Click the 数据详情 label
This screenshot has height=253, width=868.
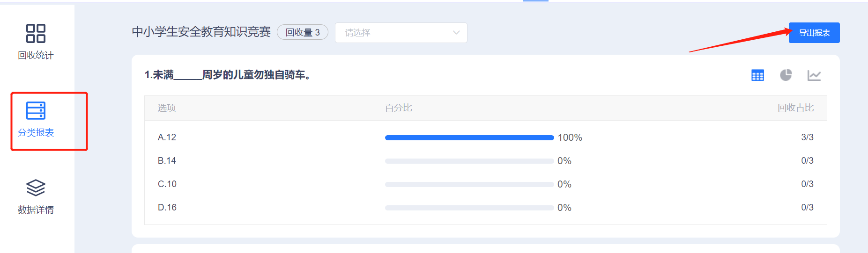point(36,210)
